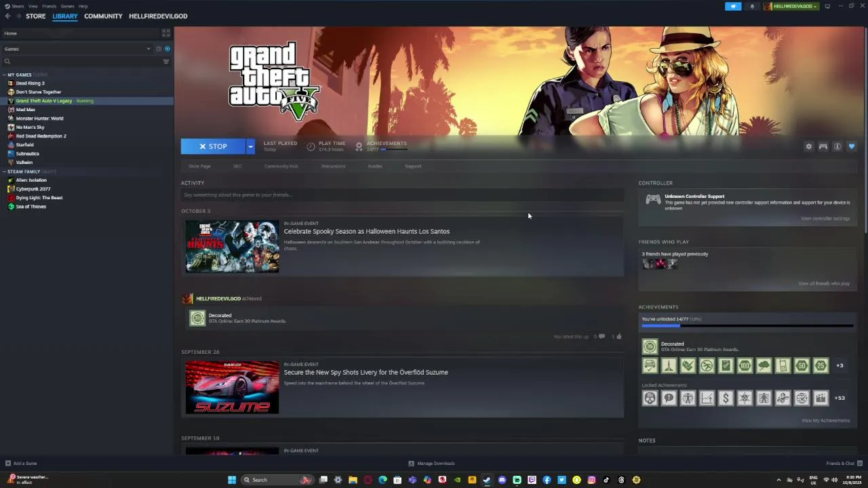Open the Community Hub link
This screenshot has height=488, width=868.
[281, 166]
